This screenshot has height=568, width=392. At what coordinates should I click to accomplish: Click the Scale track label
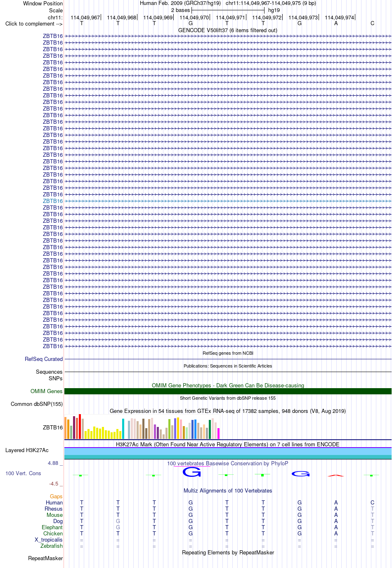point(56,10)
